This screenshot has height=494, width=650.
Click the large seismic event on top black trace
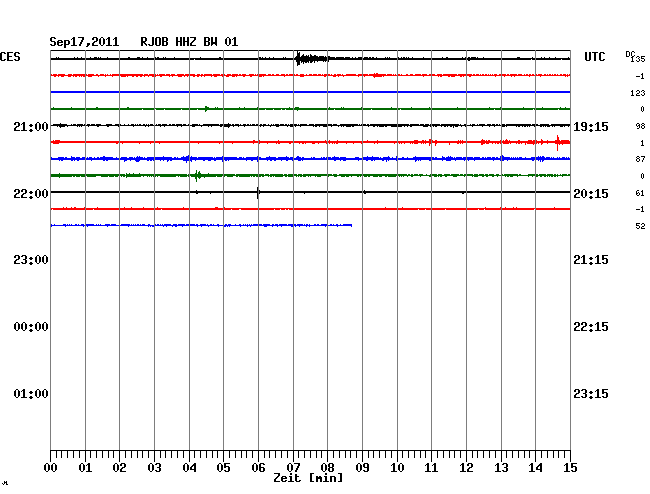[x=312, y=59]
